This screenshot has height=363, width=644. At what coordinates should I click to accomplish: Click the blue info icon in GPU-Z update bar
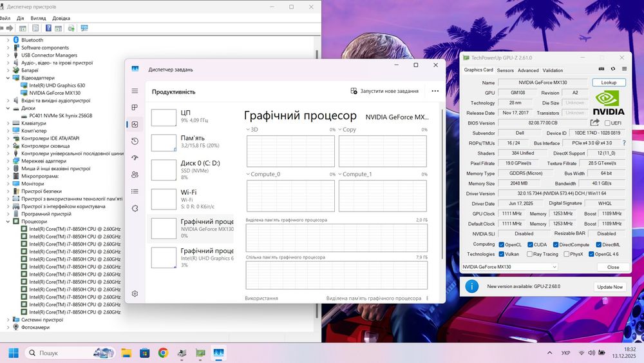(x=471, y=286)
